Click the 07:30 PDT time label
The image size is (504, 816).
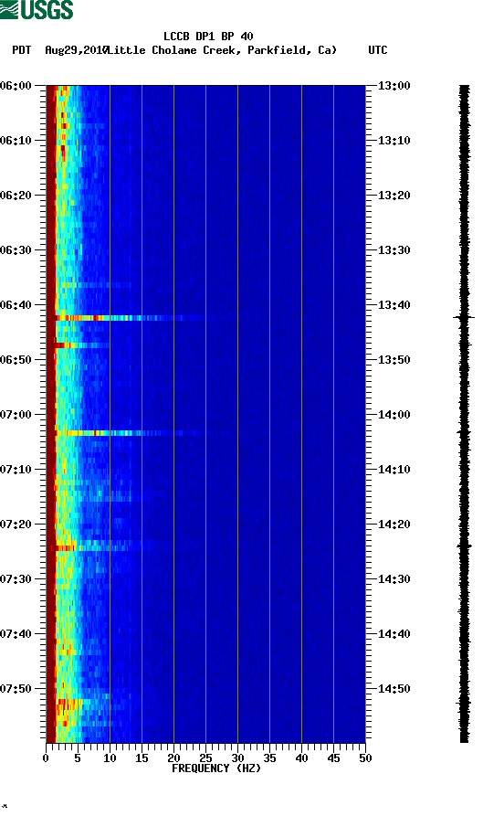click(x=16, y=579)
